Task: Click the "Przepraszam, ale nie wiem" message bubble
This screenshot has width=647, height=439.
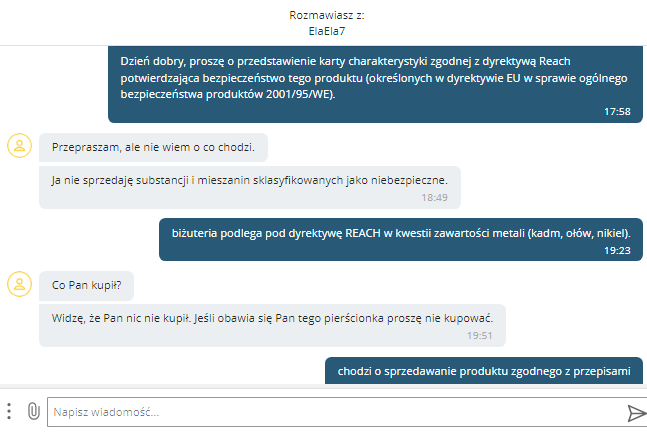Action: pos(153,148)
